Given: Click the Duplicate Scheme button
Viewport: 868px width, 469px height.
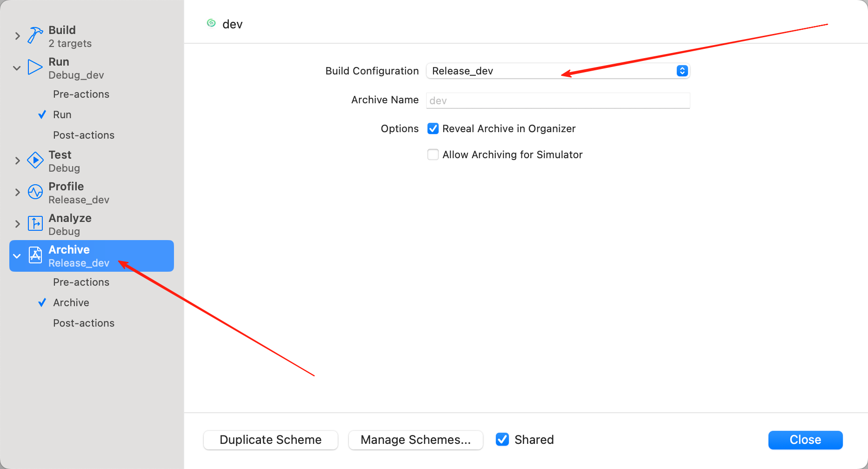Looking at the screenshot, I should click(x=271, y=440).
